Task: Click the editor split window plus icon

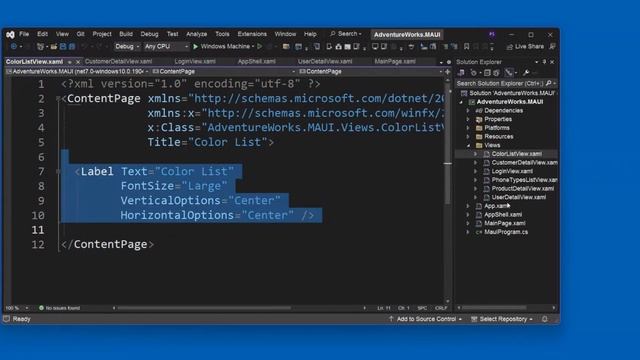Action: coord(448,72)
